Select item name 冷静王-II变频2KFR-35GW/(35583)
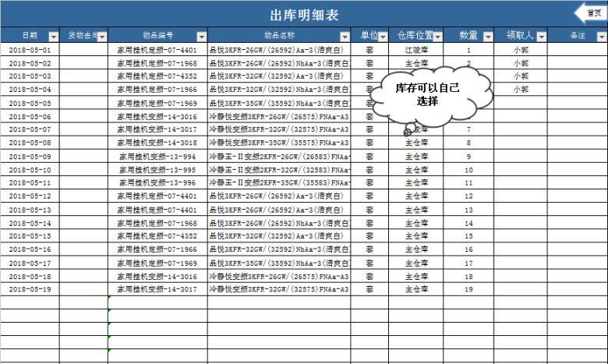The width and height of the screenshot is (608, 364). pos(279,182)
